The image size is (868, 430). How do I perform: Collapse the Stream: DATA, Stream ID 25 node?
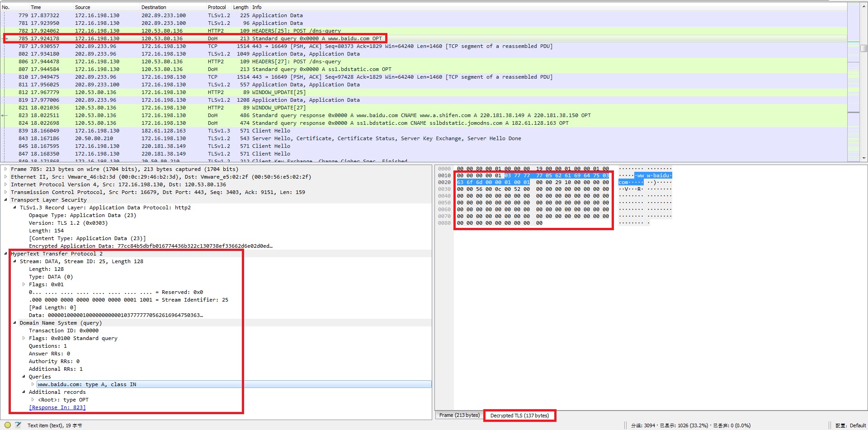[x=15, y=261]
